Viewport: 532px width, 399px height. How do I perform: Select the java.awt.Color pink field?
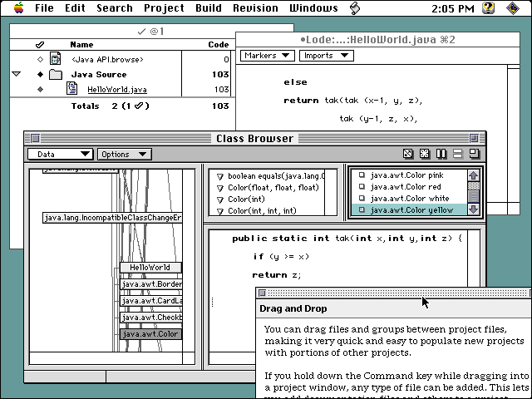pos(406,175)
